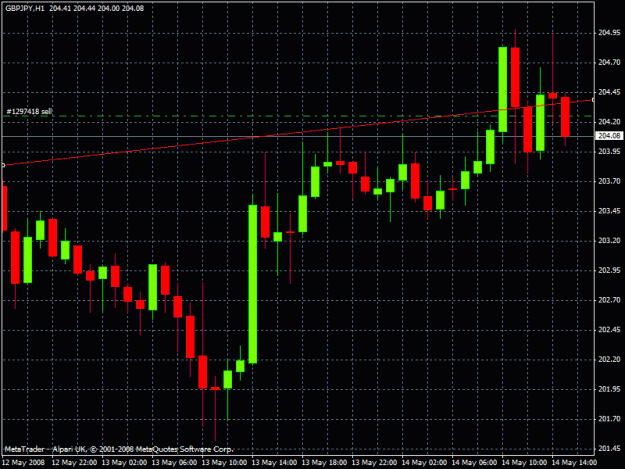The image size is (625, 469).
Task: Click the 201.70 price axis label
Action: (x=609, y=419)
